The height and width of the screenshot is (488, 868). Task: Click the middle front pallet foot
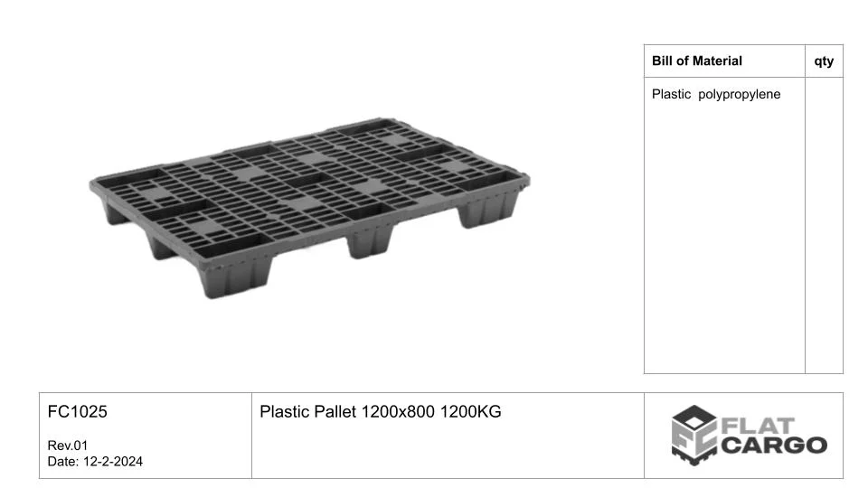click(x=370, y=238)
